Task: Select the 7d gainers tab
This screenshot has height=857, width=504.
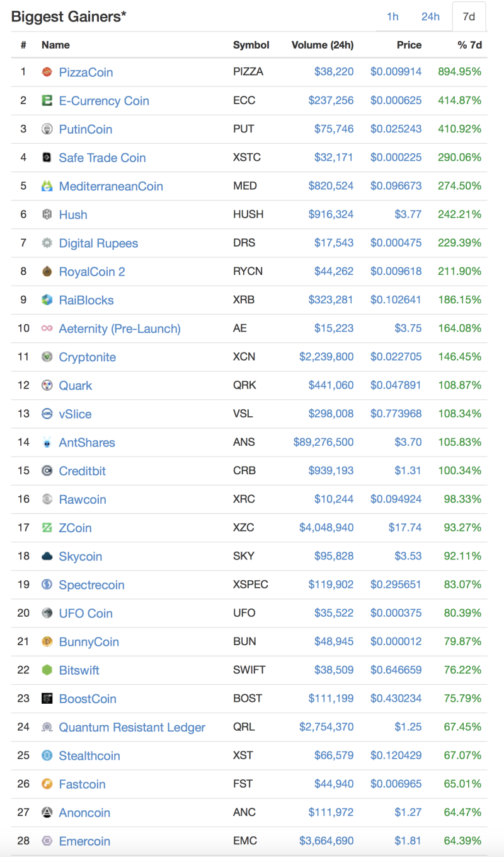Action: pyautogui.click(x=469, y=17)
